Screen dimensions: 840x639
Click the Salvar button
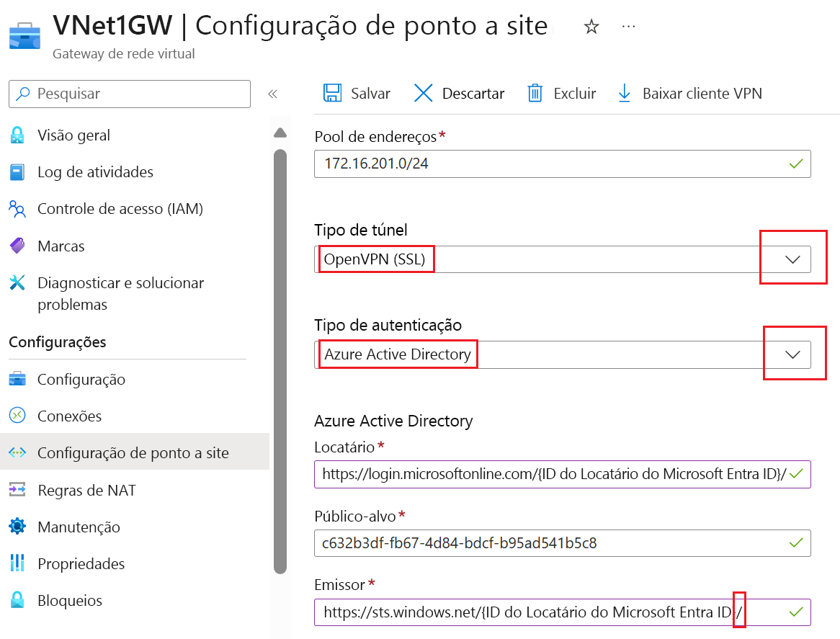357,93
